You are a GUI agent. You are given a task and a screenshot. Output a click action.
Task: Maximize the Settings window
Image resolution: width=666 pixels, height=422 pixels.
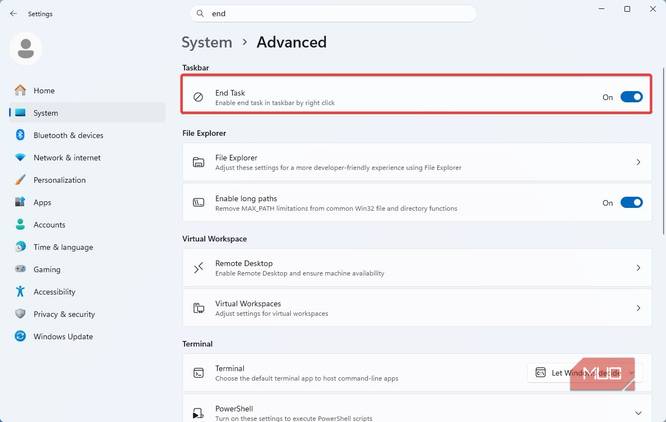coord(627,9)
